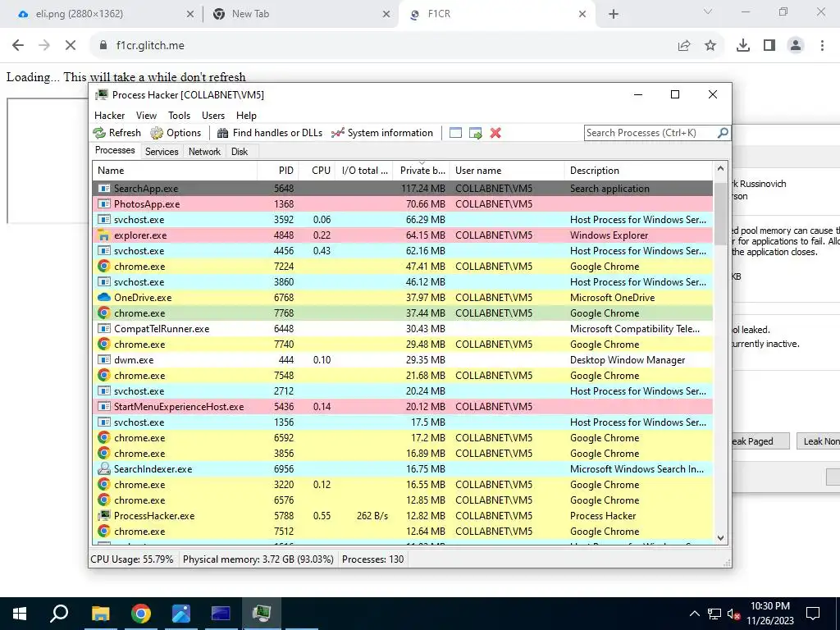Click the explorer.exe folder icon

click(x=103, y=235)
